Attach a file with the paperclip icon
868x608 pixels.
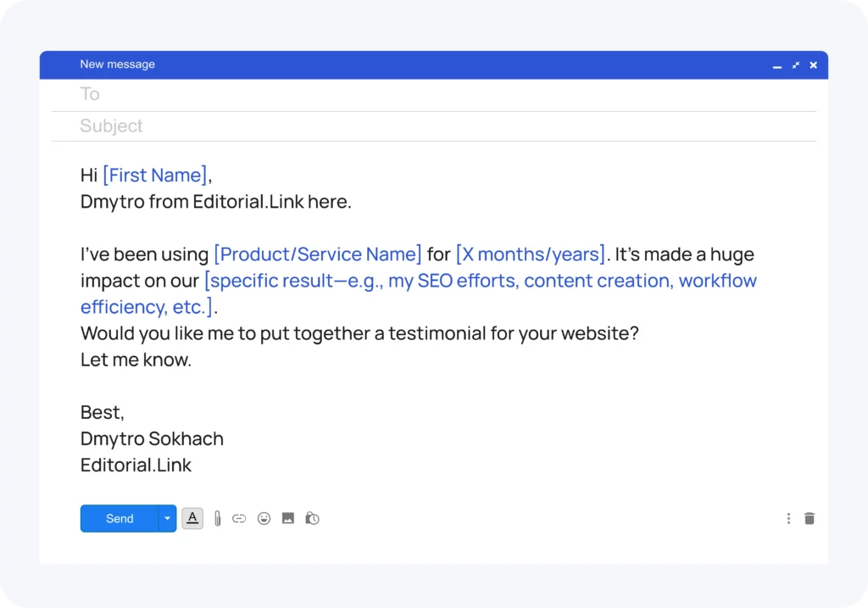click(x=218, y=519)
